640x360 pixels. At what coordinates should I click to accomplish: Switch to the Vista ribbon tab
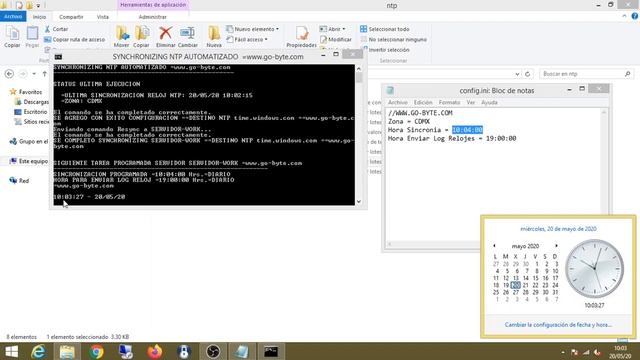(x=102, y=17)
